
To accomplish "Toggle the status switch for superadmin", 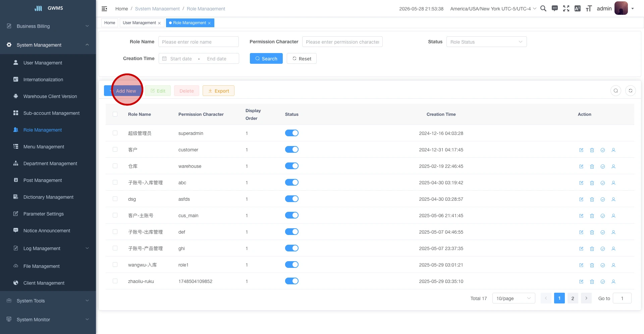I will pyautogui.click(x=292, y=133).
